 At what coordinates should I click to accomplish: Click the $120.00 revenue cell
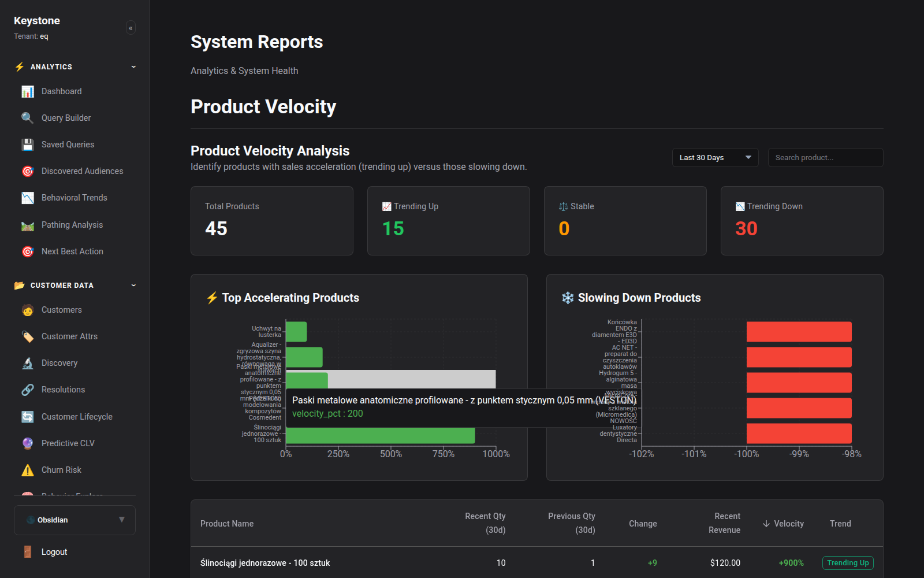pos(725,563)
